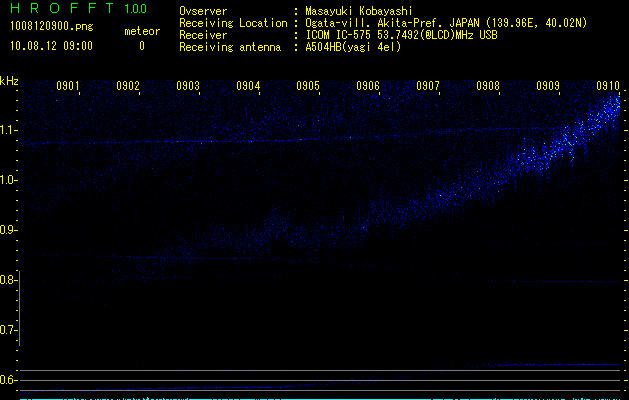Click the 0909 time marker
The height and width of the screenshot is (400, 629).
click(x=548, y=86)
